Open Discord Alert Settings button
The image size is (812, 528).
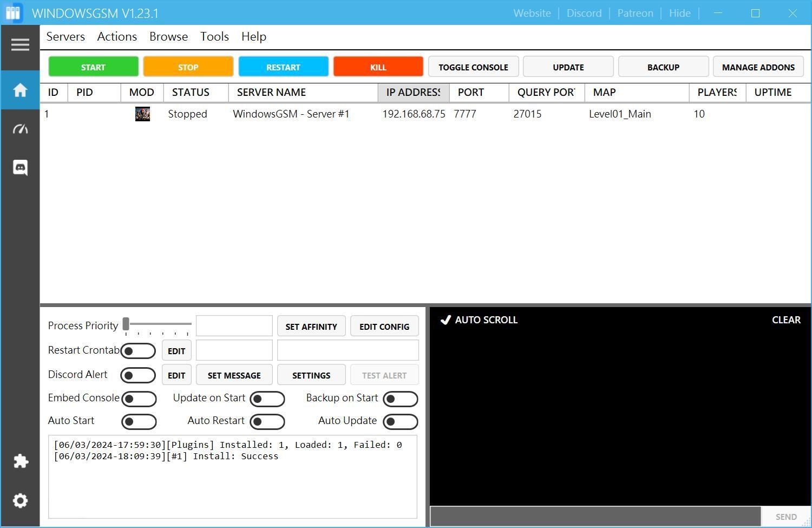coord(311,375)
